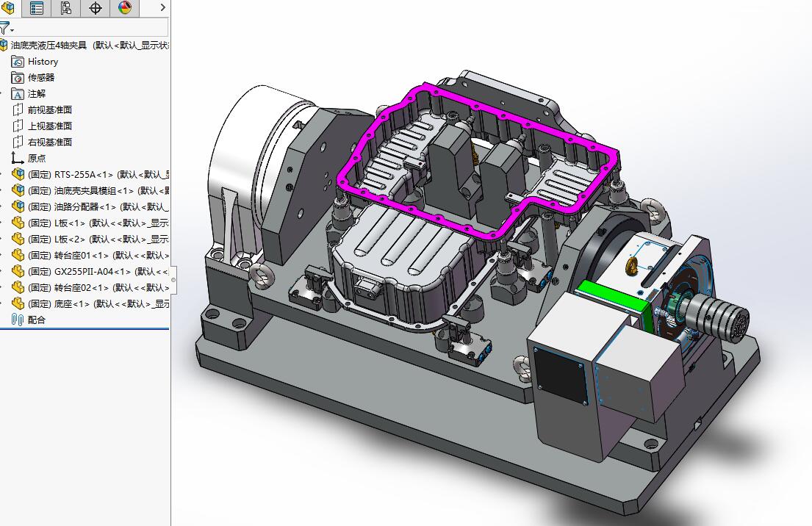Switch to the PropertyManager tab

click(x=37, y=8)
